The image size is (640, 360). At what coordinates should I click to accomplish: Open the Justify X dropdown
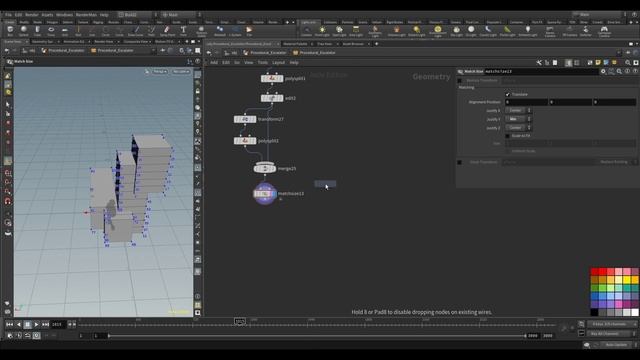click(518, 111)
